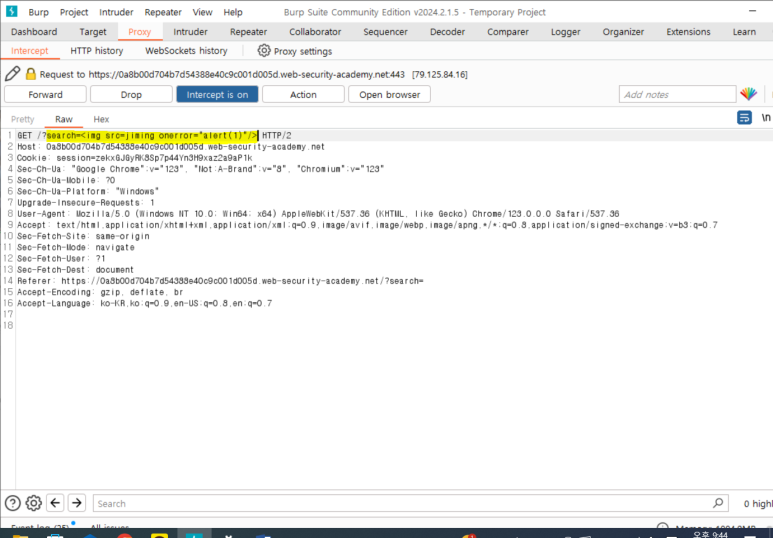This screenshot has width=773, height=538.
Task: Open the Repeater menu in menu bar
Action: point(163,12)
